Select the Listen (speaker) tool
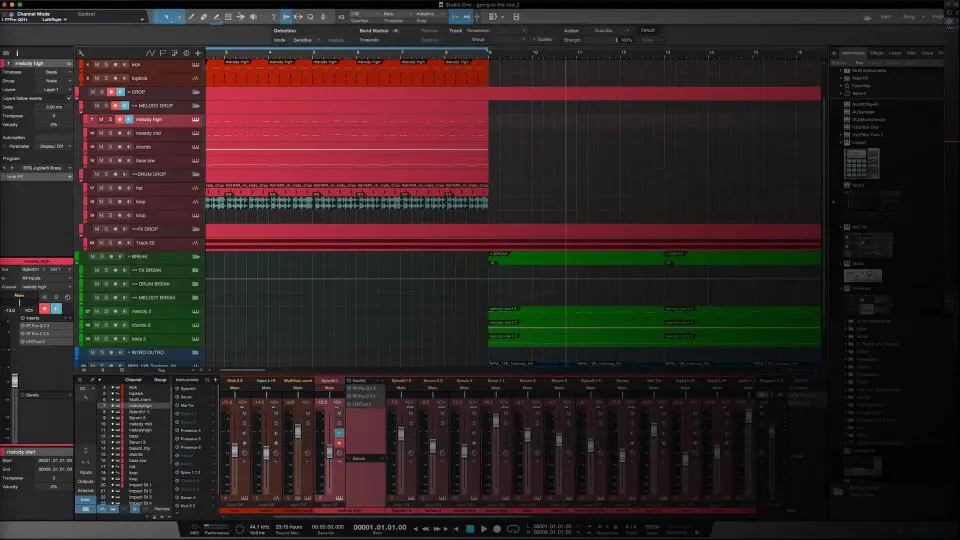The width and height of the screenshot is (960, 540). [253, 17]
